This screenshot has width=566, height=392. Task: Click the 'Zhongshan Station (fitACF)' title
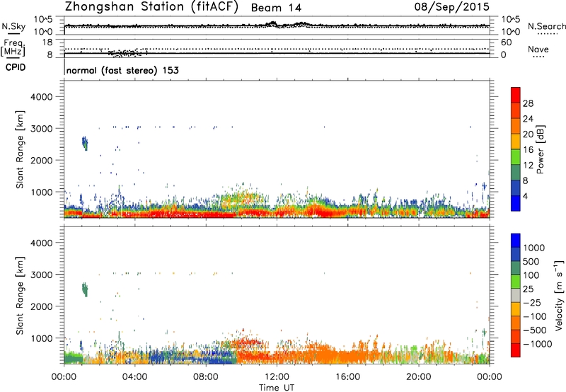click(x=151, y=7)
